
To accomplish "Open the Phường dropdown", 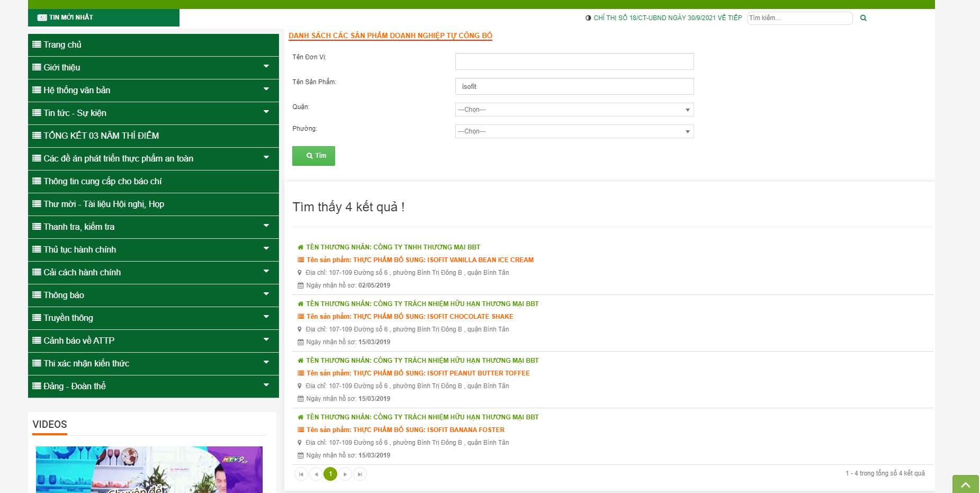I will (574, 131).
